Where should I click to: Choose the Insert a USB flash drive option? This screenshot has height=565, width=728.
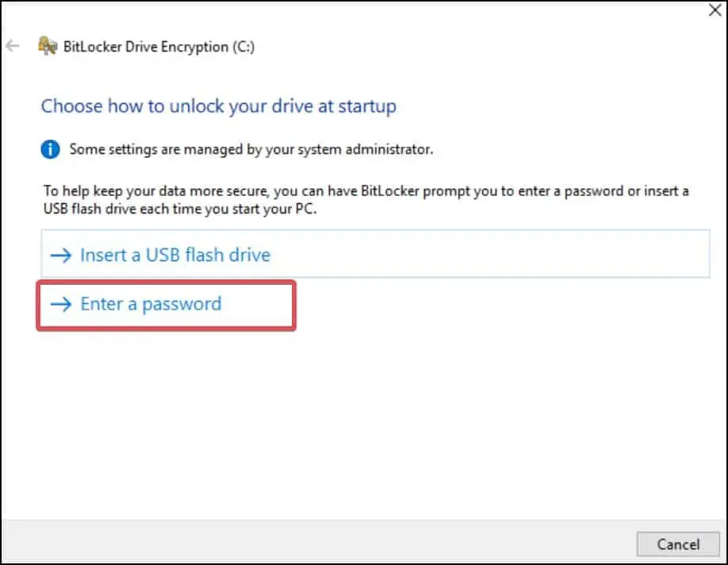pos(376,254)
